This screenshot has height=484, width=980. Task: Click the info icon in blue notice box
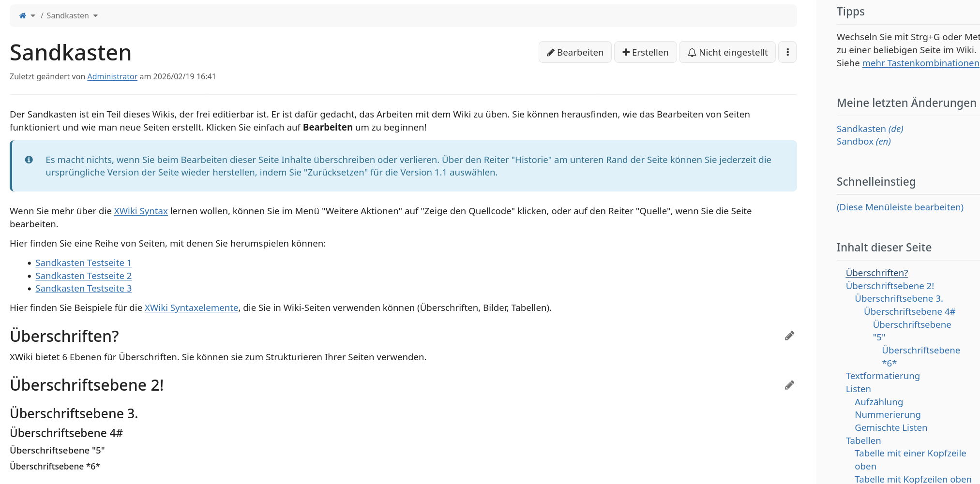[29, 160]
